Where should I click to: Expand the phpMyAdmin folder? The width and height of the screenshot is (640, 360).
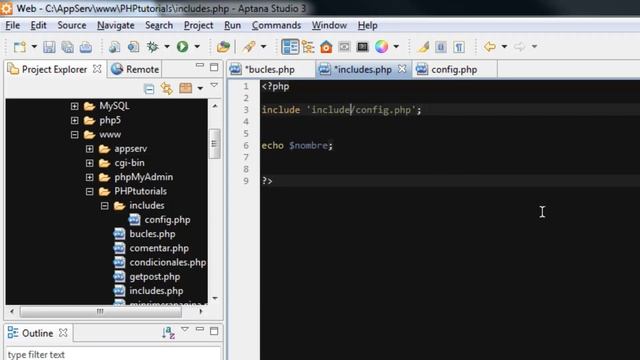89,178
